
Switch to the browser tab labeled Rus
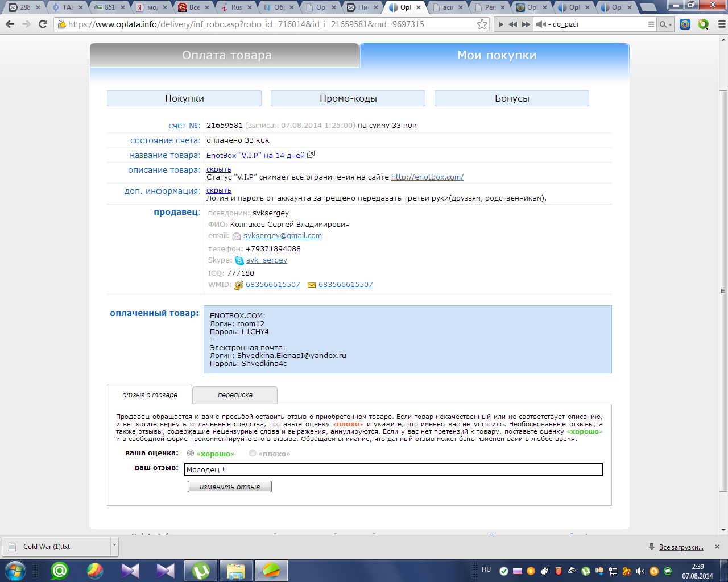tap(237, 7)
